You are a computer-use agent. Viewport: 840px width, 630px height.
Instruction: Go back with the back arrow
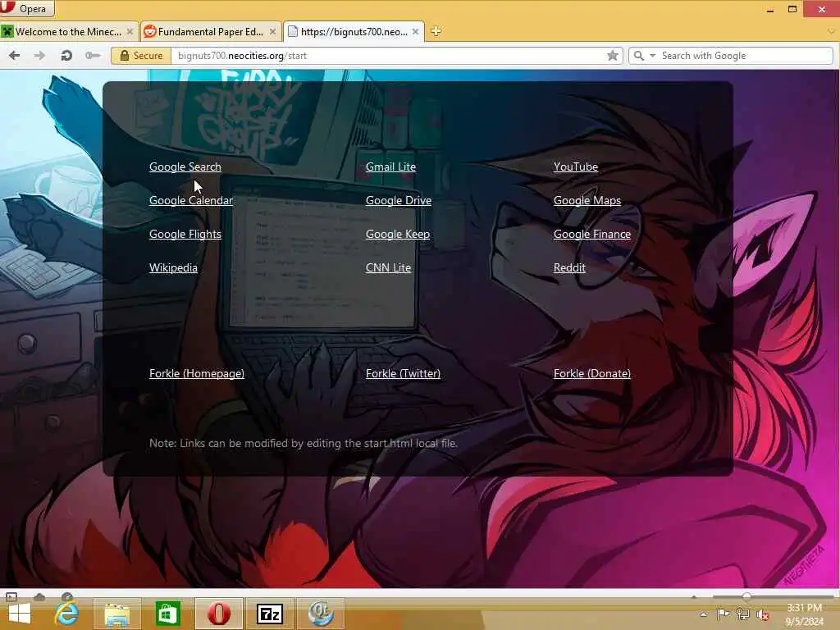15,55
